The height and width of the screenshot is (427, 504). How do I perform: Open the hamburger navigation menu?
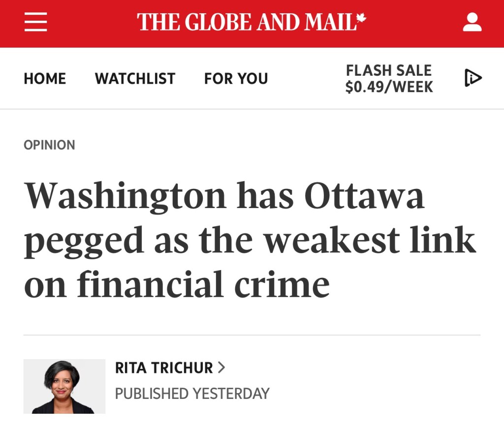[x=35, y=23]
